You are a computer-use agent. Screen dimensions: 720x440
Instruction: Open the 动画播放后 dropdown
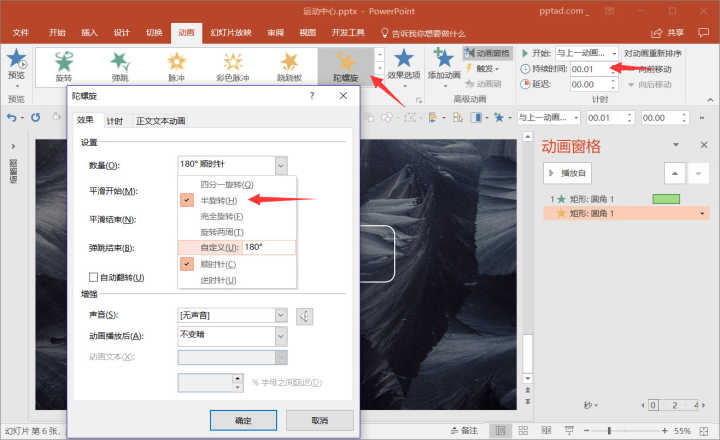(281, 336)
